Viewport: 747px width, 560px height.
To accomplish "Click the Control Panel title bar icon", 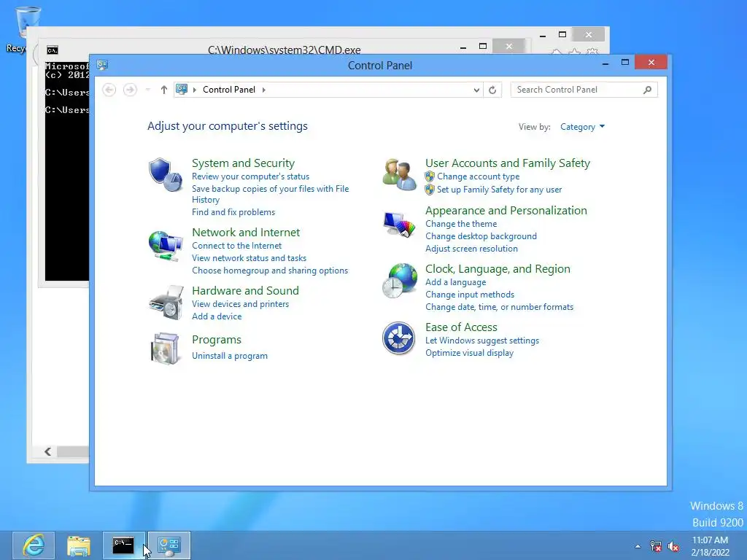I will click(x=102, y=65).
